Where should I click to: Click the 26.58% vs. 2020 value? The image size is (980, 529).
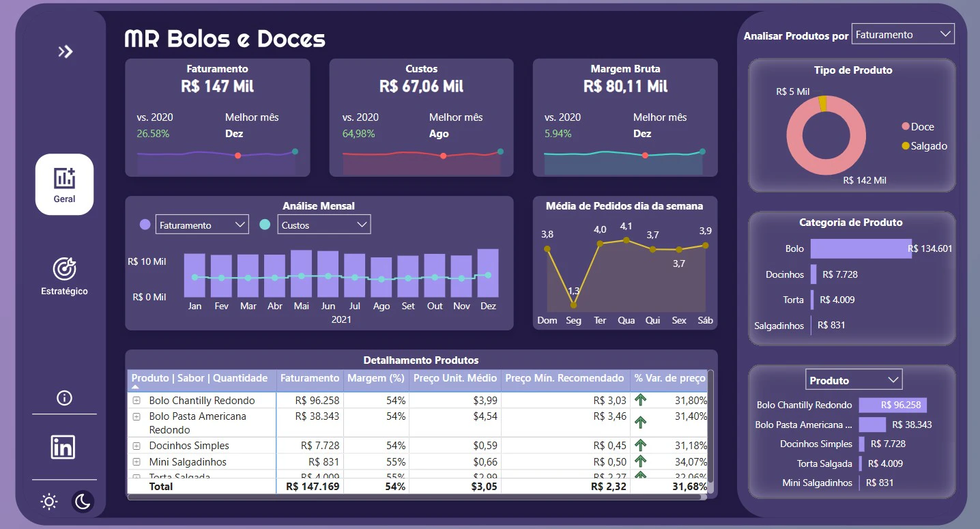153,134
